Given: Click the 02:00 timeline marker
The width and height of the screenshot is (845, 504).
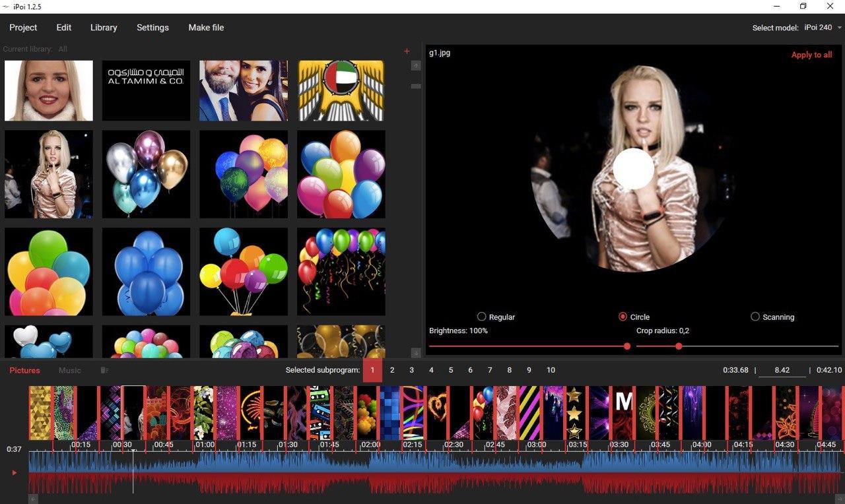Looking at the screenshot, I should point(370,445).
